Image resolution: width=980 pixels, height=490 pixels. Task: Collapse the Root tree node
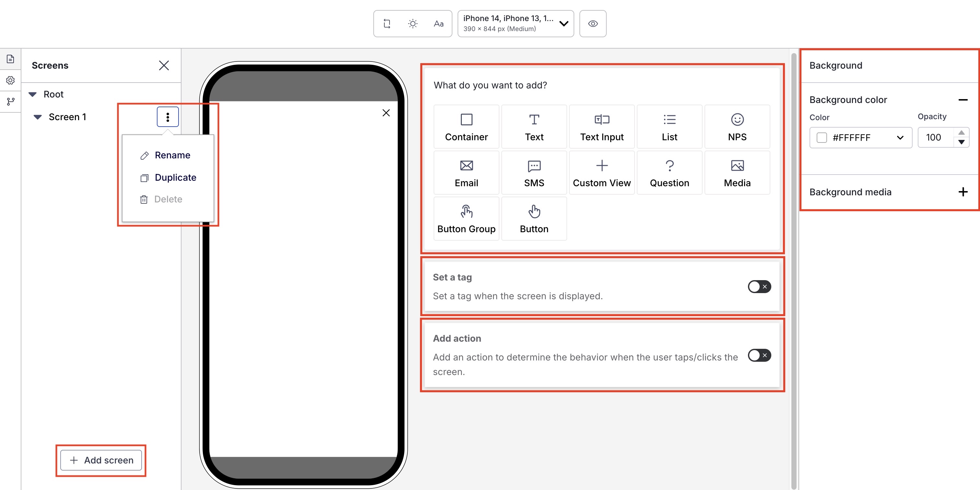[x=33, y=94]
